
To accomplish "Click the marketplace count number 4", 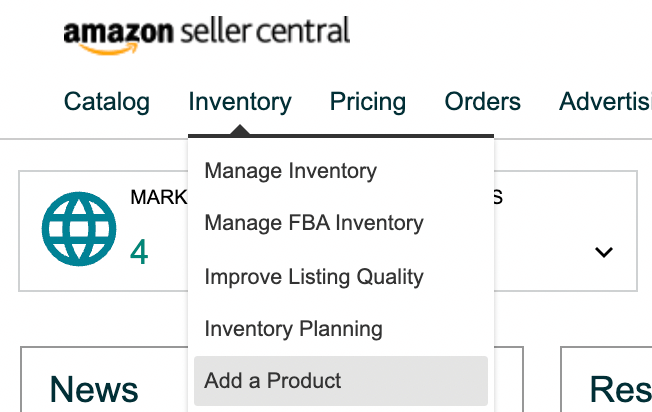I will [x=139, y=252].
